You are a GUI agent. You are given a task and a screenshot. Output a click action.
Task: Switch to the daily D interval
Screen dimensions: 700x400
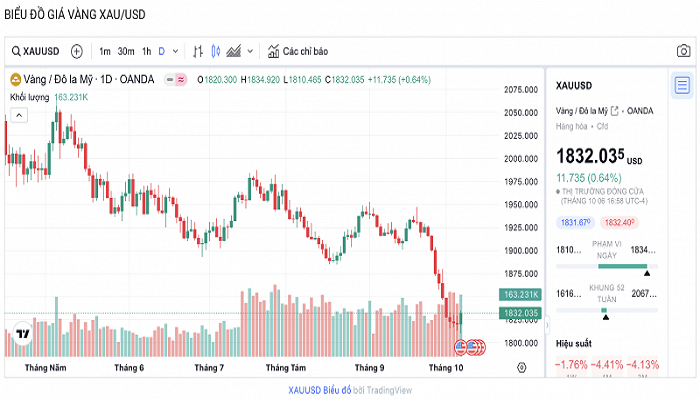tap(161, 51)
